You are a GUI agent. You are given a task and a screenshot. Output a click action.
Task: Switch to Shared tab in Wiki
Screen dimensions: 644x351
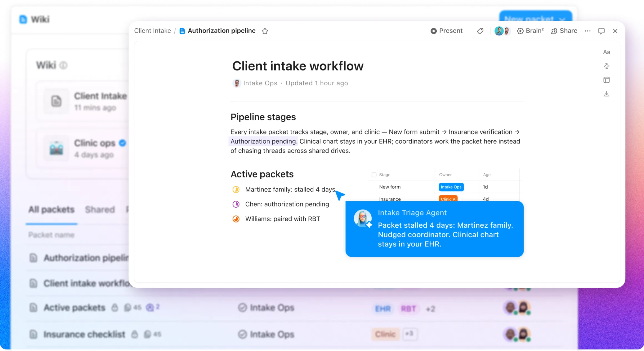(x=100, y=209)
